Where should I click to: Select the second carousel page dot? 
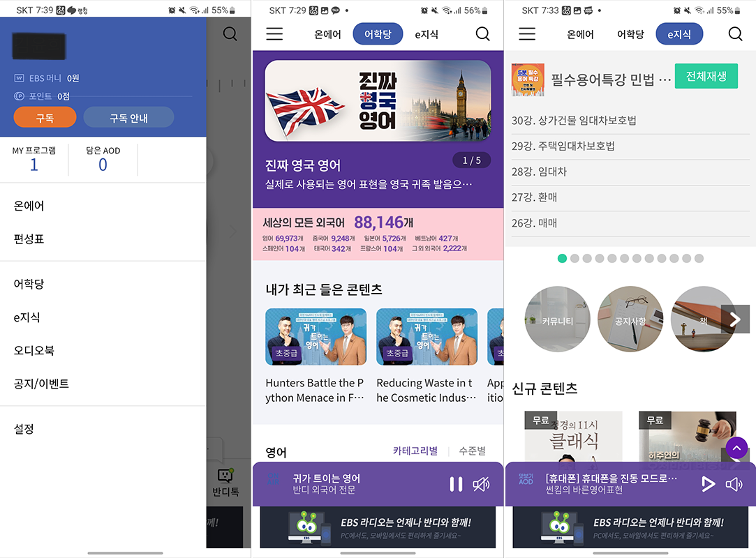click(575, 258)
